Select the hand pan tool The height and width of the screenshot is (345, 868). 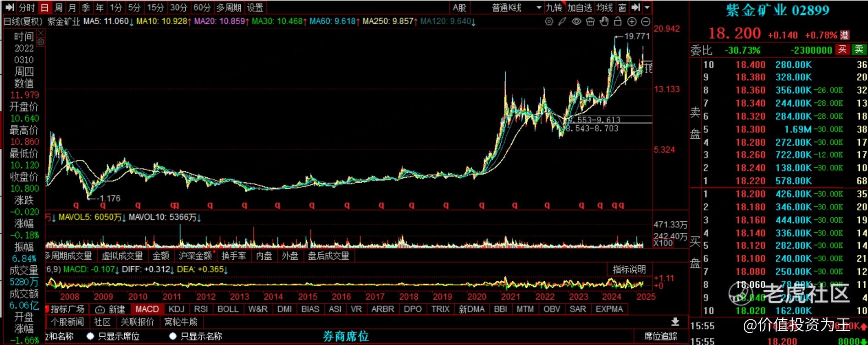coord(604,21)
